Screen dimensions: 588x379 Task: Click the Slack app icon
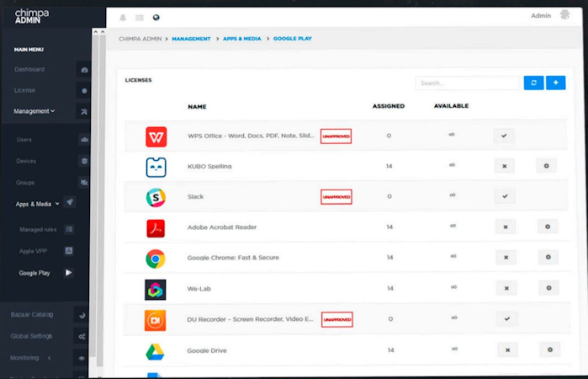[156, 198]
